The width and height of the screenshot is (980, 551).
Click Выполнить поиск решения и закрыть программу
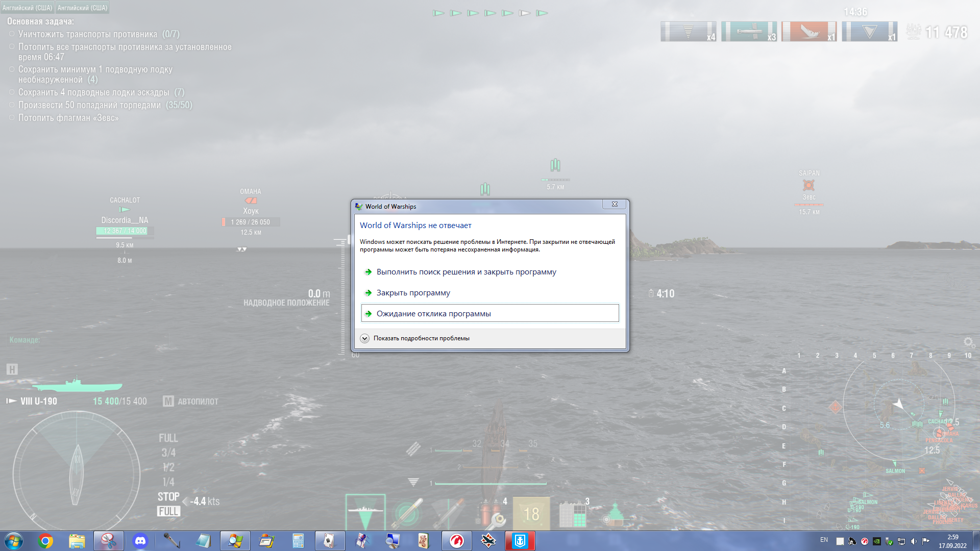click(466, 272)
